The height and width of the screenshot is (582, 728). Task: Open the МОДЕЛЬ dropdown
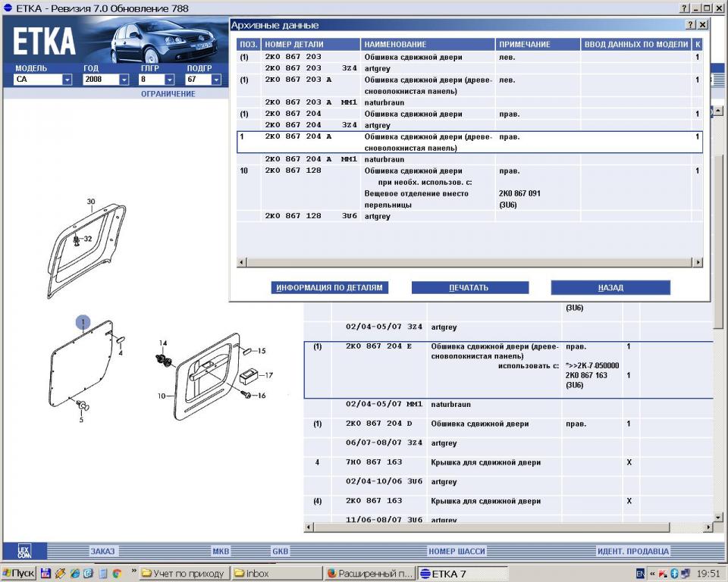pyautogui.click(x=67, y=80)
